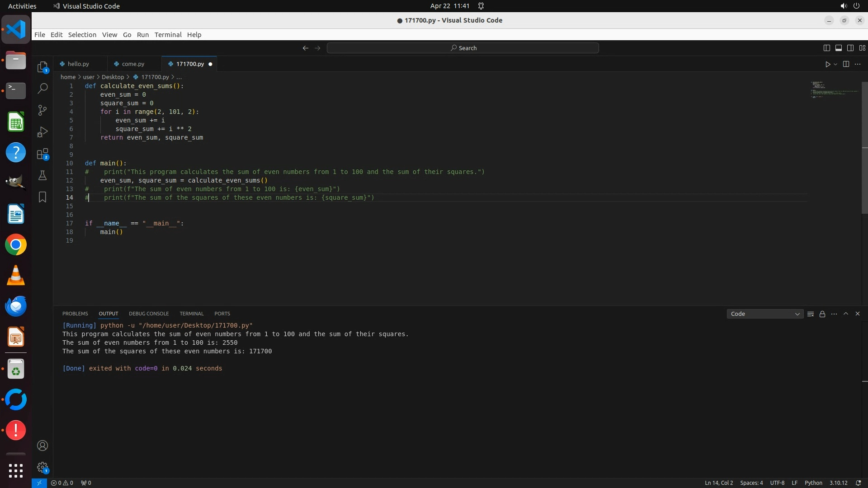Click the Python language mode in the status bar
This screenshot has height=488, width=868.
813,483
